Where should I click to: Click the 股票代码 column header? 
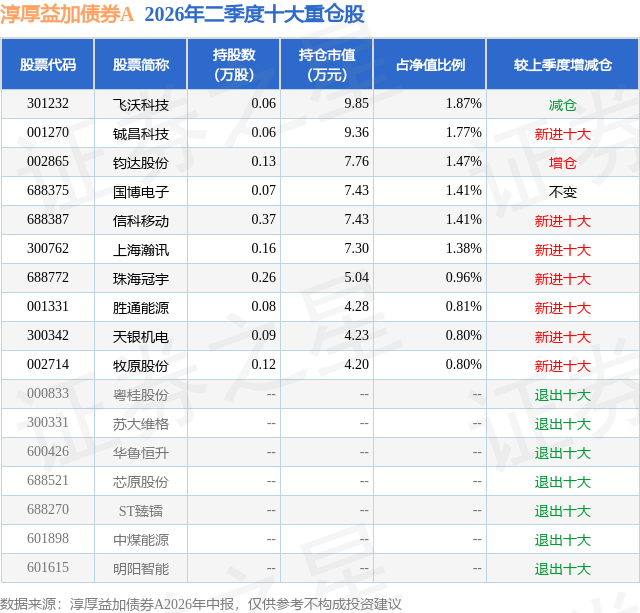(48, 64)
